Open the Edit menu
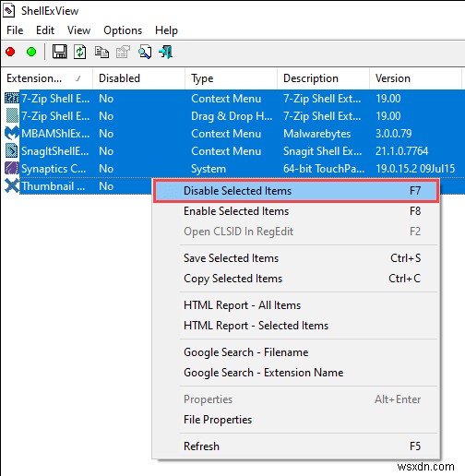The image size is (465, 476). [x=45, y=30]
